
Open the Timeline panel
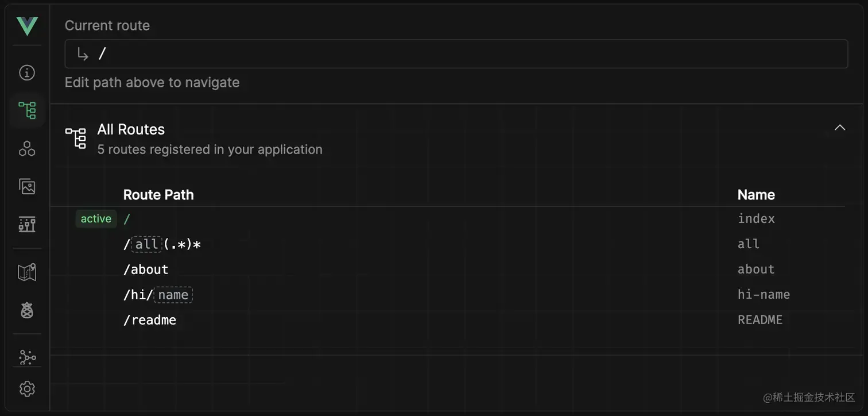(x=27, y=224)
